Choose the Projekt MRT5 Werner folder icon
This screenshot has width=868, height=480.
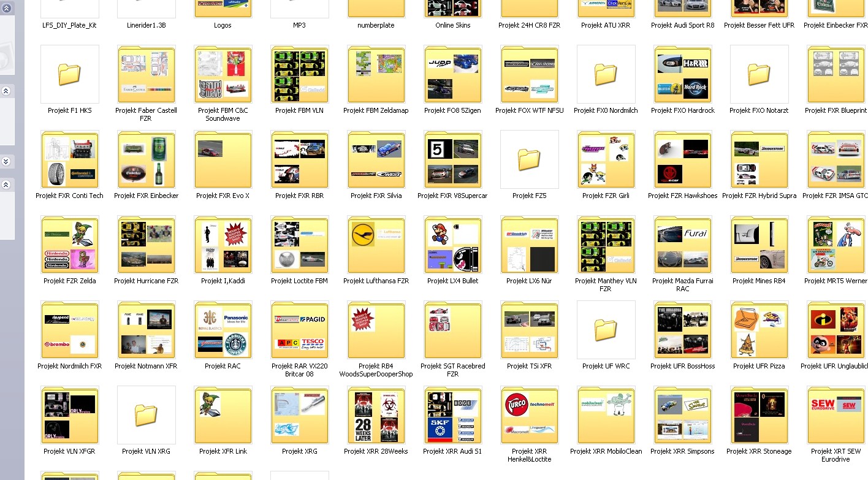point(836,245)
